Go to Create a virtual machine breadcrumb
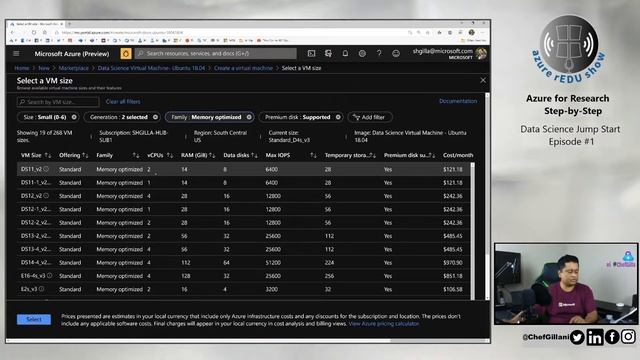The height and width of the screenshot is (360, 640). coord(243,68)
